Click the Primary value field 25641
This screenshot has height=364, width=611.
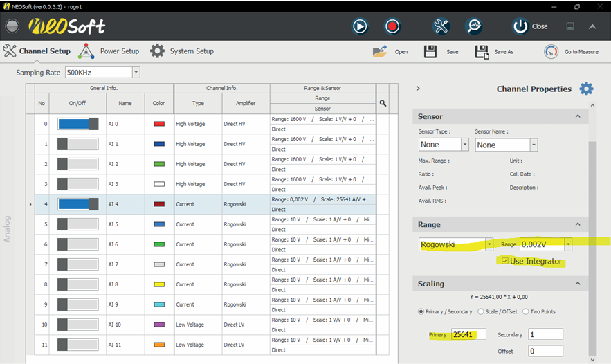tap(468, 334)
